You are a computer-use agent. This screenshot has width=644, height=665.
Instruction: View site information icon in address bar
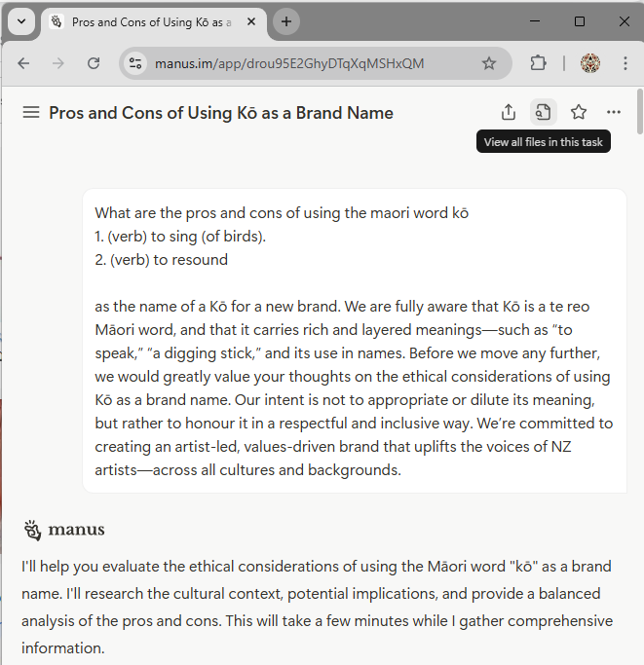(x=135, y=63)
